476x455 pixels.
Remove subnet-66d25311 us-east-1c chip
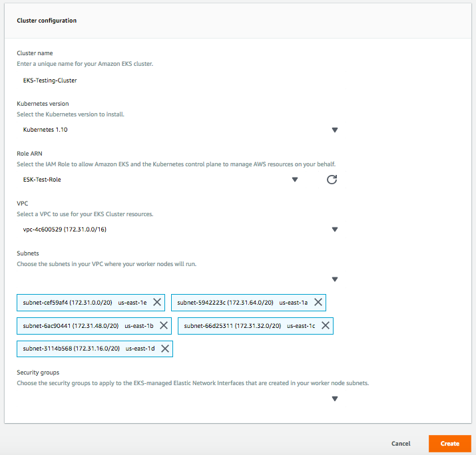pos(326,325)
